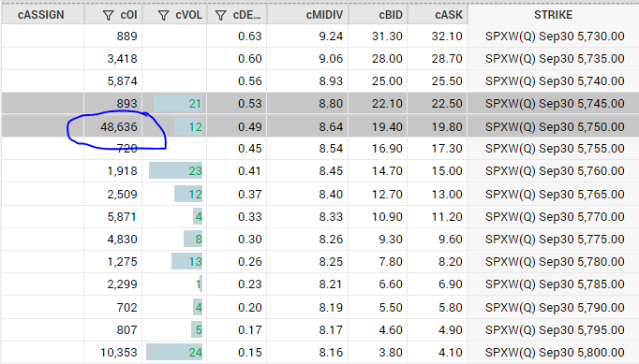Viewport: 639px width, 364px height.
Task: Click open interest value 10,353
Action: pos(119,353)
